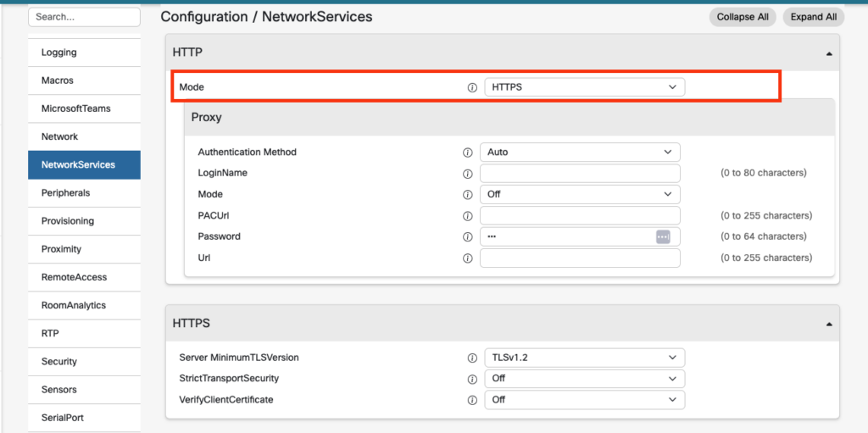Click into the Password input field
The height and width of the screenshot is (433, 868).
[x=580, y=237]
